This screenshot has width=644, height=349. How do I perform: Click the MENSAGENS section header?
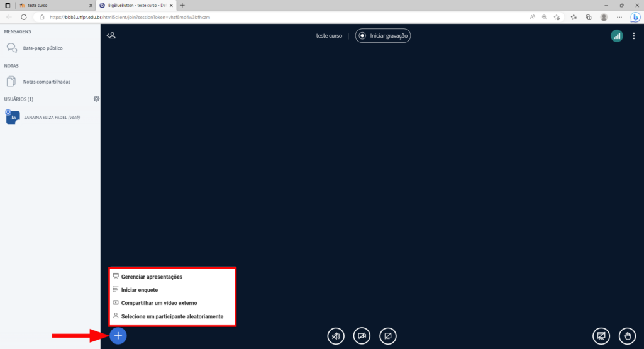coord(17,31)
